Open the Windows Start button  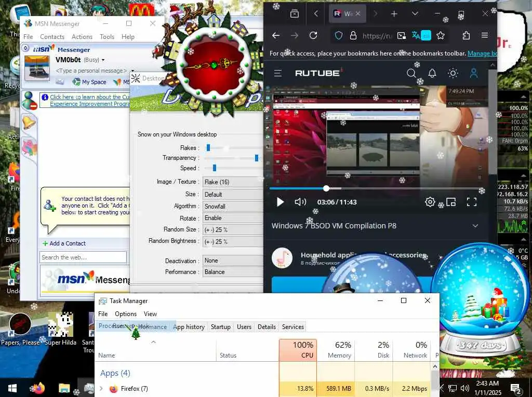coord(12,389)
